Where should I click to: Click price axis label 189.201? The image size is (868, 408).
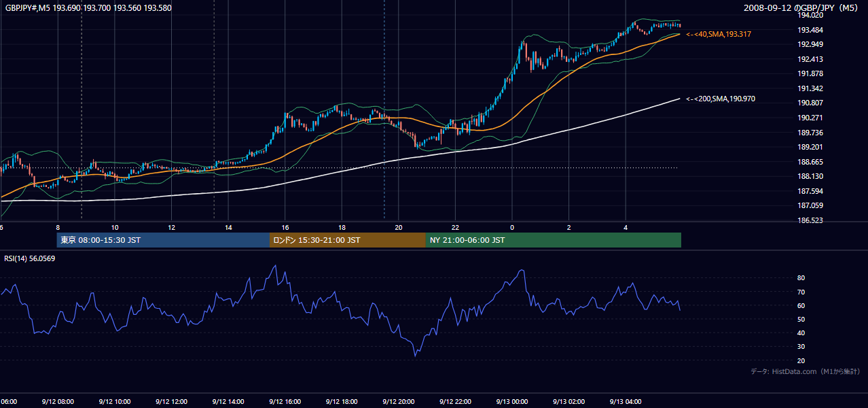[810, 147]
